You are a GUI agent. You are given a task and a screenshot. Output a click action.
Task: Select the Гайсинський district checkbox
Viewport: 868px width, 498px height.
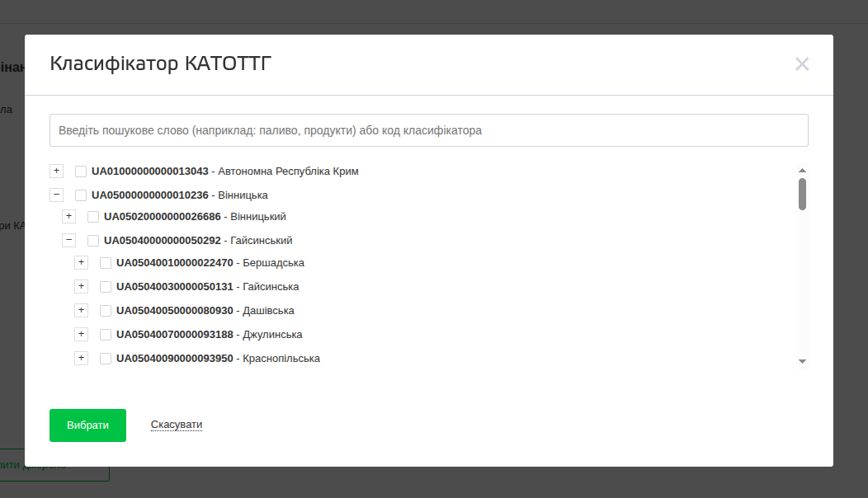click(93, 241)
